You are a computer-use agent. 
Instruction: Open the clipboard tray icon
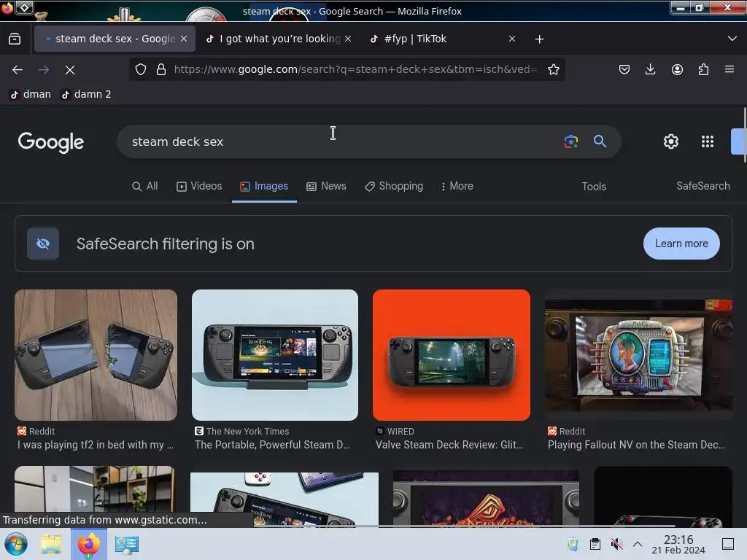click(x=595, y=544)
